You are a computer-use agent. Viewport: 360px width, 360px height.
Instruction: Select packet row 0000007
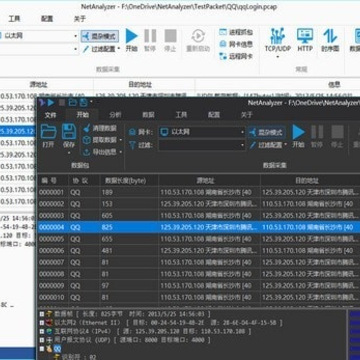point(199,262)
